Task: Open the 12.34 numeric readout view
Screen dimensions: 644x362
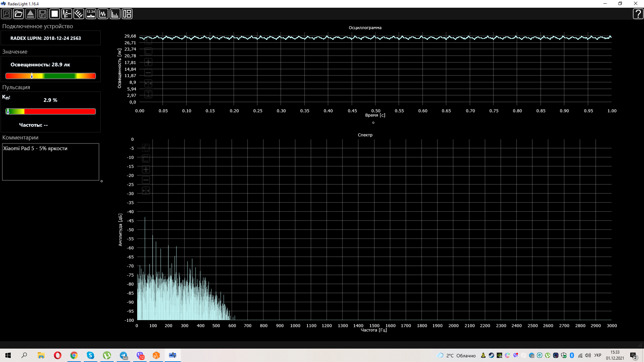Action: click(91, 14)
